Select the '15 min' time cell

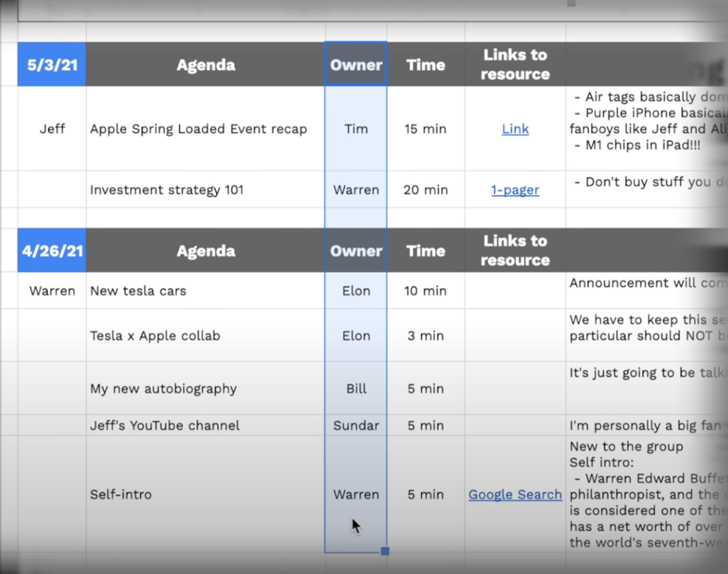[426, 129]
